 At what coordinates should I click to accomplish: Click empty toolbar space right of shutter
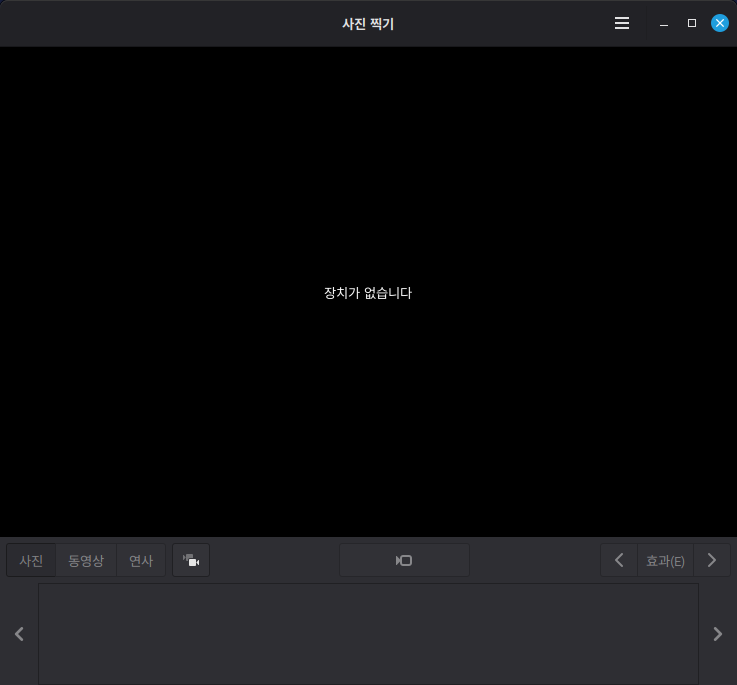coord(535,561)
